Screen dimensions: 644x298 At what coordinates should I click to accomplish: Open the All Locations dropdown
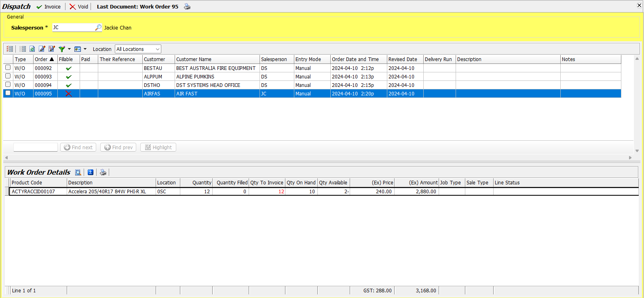[138, 49]
